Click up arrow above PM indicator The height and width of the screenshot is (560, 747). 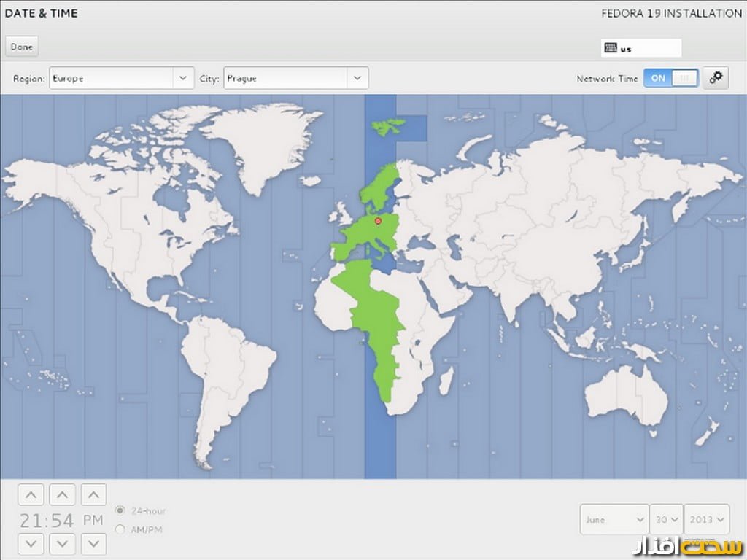(x=93, y=496)
